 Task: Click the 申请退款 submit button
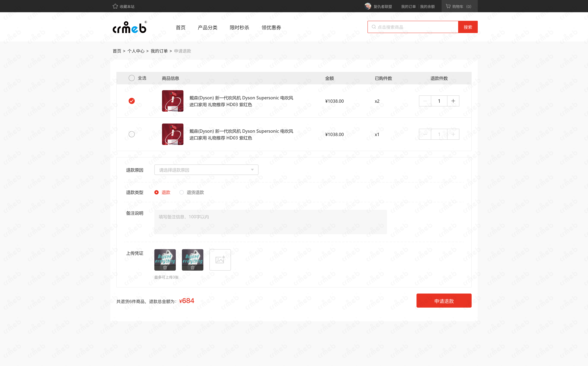pyautogui.click(x=444, y=301)
